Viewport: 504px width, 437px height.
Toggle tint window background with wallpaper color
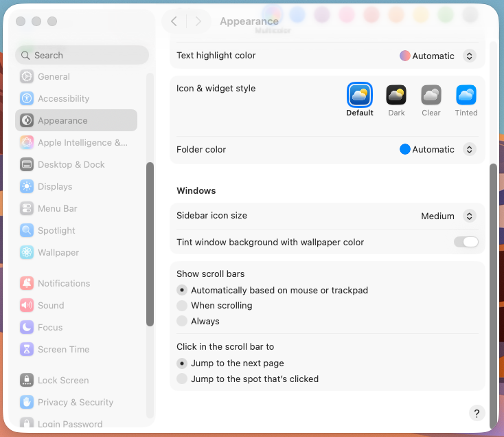click(x=466, y=242)
